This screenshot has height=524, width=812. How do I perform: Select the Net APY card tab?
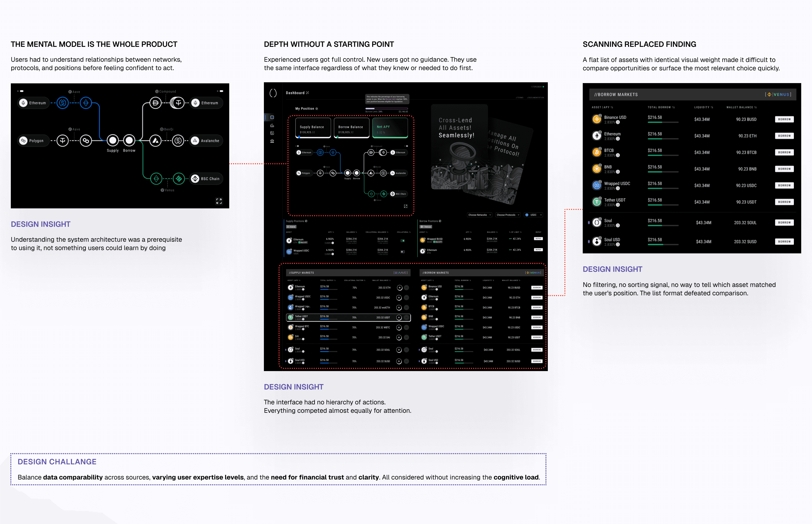[x=390, y=128]
